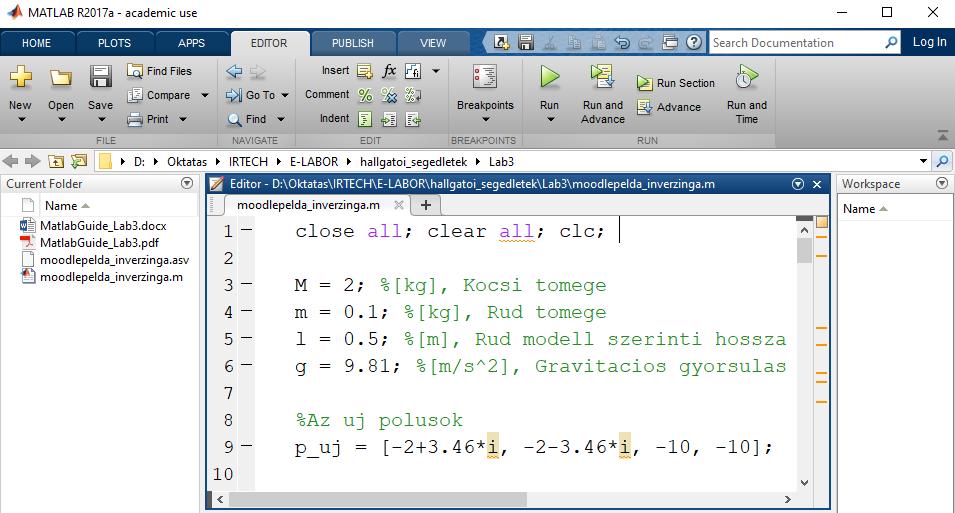Click the Advance button
This screenshot has height=513, width=955.
(x=669, y=107)
